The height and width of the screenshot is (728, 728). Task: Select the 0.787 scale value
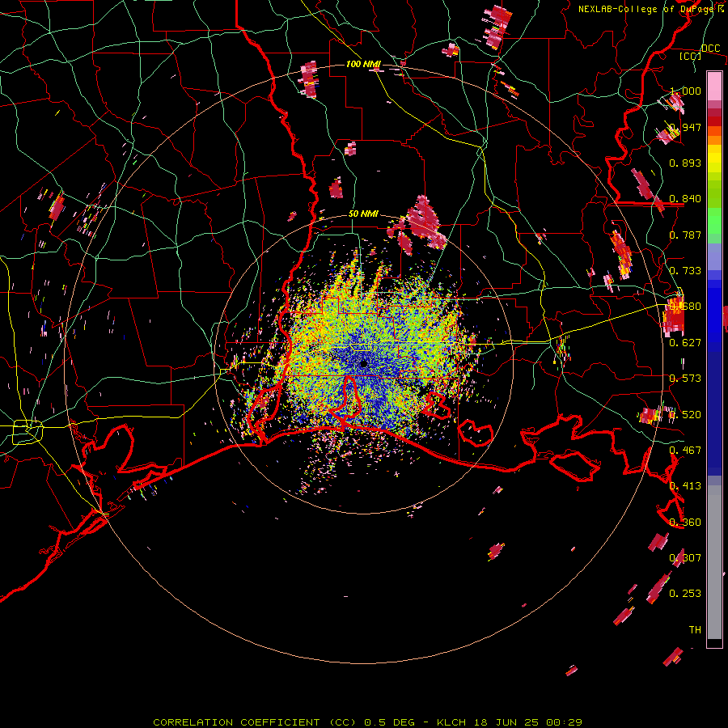point(685,235)
